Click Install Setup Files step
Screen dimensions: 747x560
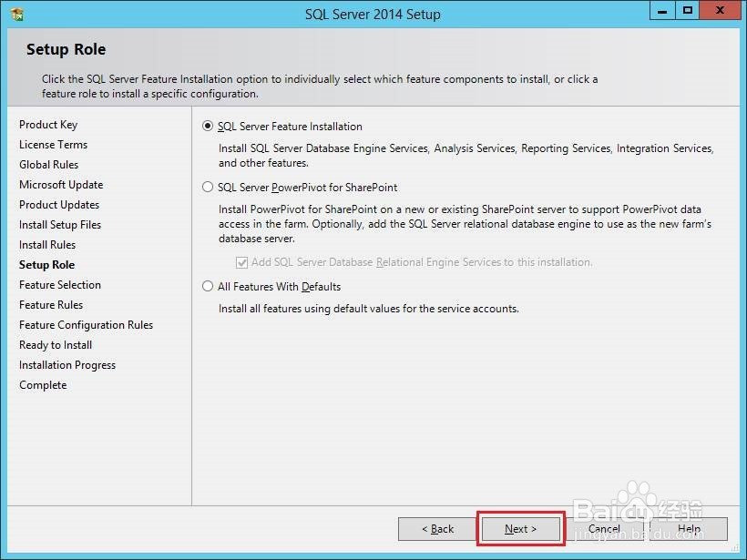(60, 225)
